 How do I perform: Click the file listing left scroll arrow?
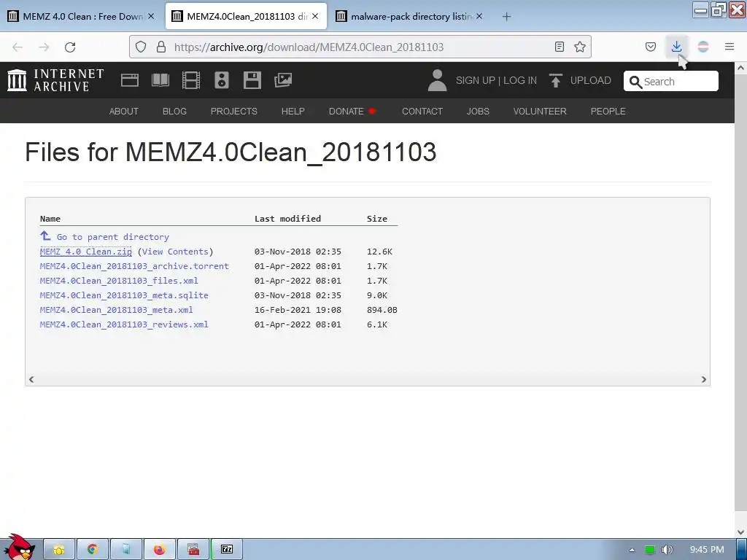coord(31,379)
